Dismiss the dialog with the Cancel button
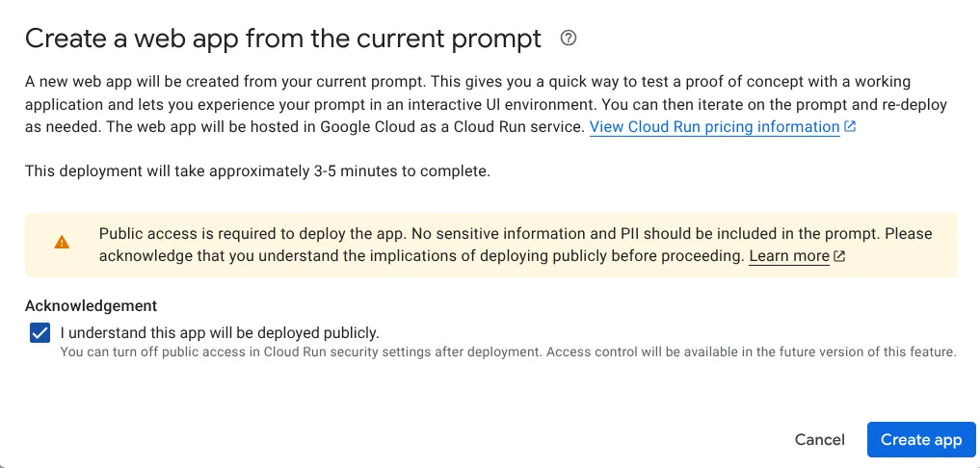The width and height of the screenshot is (980, 468). 819,440
